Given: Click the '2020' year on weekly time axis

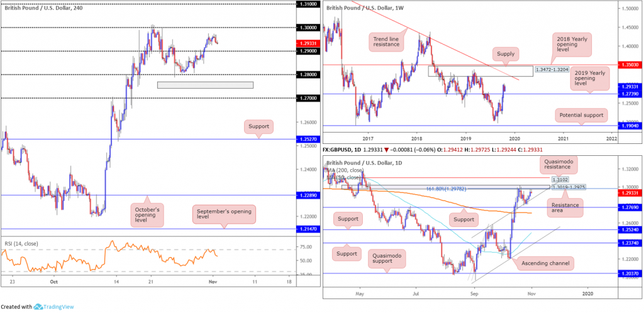Looking at the screenshot, I should pyautogui.click(x=514, y=138).
